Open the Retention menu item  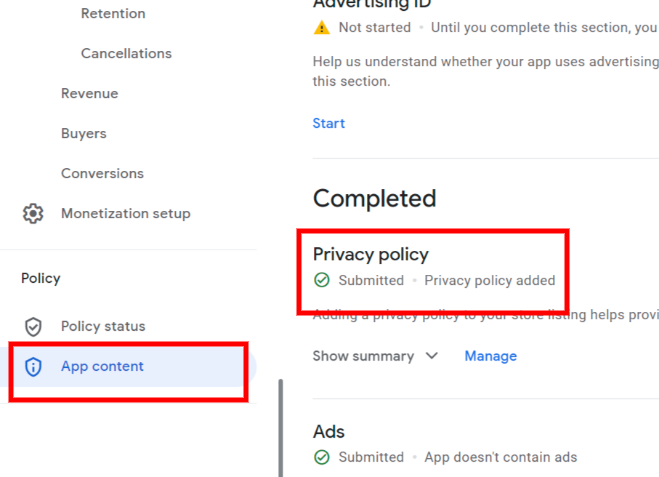tap(113, 14)
